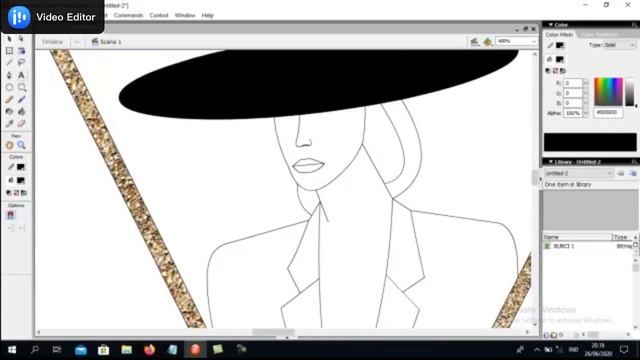Select the Pen tool
640x360 pixels.
pyautogui.click(x=9, y=75)
